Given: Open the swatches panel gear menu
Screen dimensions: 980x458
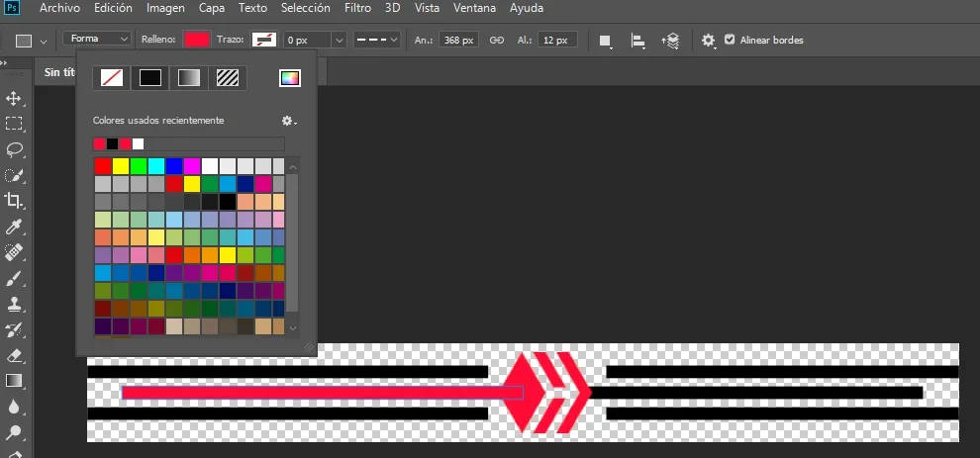Looking at the screenshot, I should [289, 121].
